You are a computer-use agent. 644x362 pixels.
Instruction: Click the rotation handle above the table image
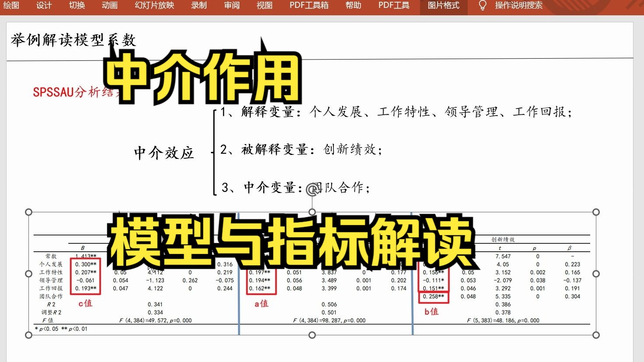click(312, 190)
